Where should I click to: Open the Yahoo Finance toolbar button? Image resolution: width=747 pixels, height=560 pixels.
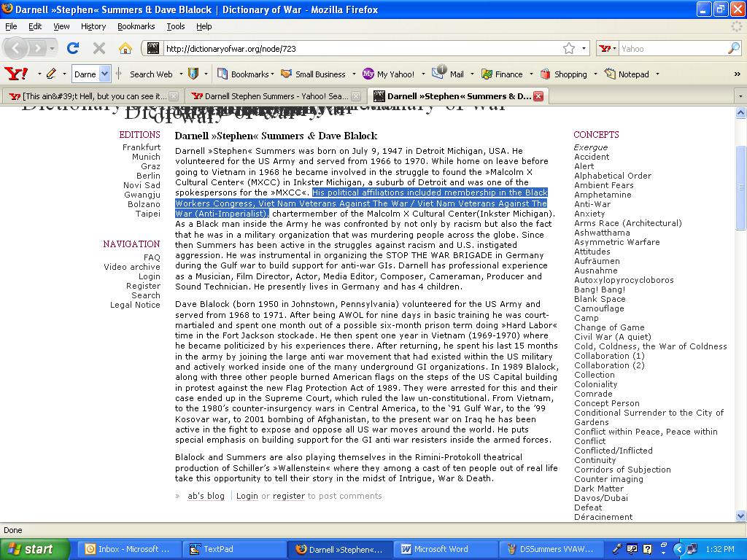502,74
